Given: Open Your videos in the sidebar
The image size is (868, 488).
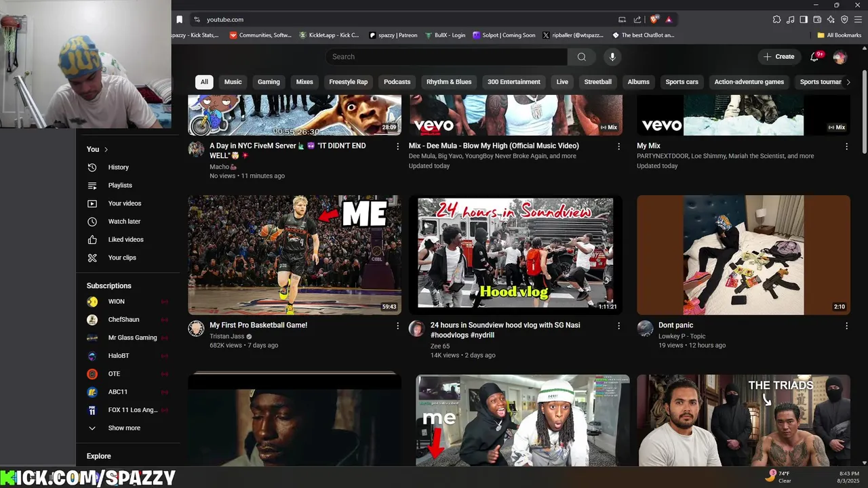Looking at the screenshot, I should (x=124, y=203).
